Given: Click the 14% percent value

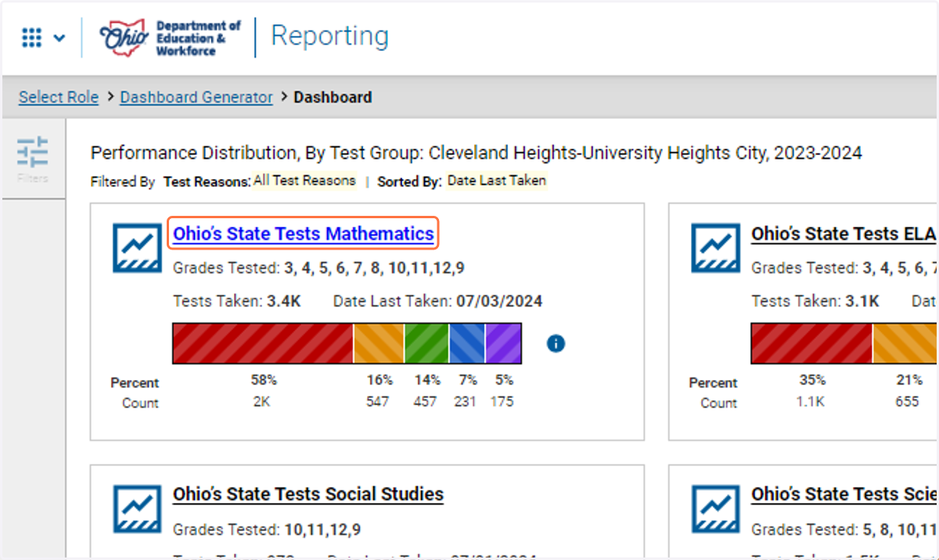Looking at the screenshot, I should click(427, 380).
